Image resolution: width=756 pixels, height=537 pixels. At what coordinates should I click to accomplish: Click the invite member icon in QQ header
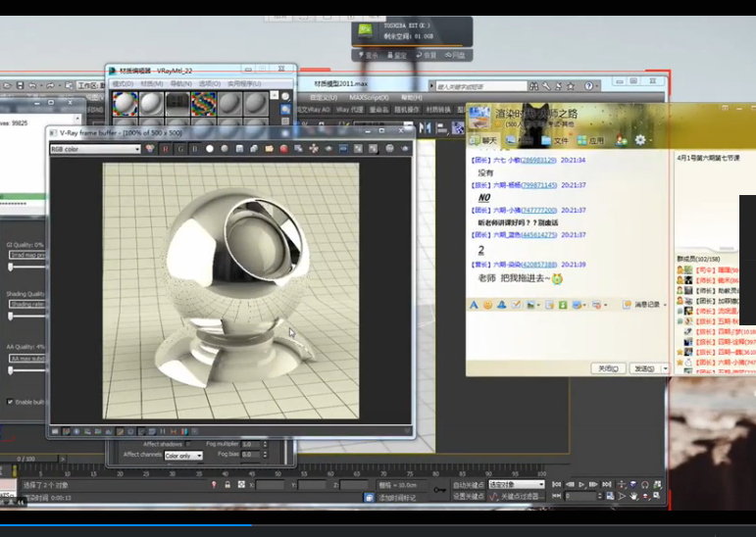pos(621,140)
